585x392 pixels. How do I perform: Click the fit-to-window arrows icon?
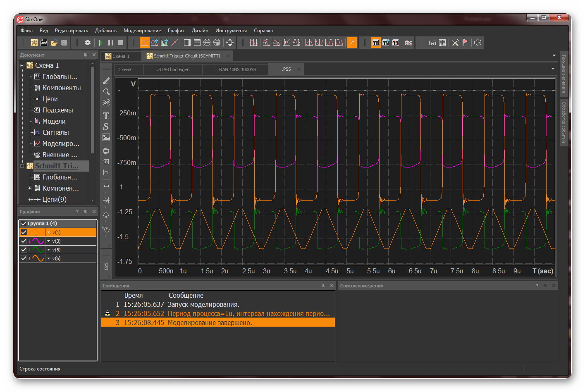[230, 43]
